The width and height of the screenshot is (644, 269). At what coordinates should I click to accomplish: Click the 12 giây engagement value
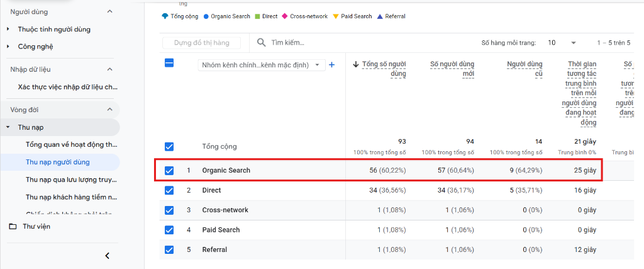click(x=585, y=249)
